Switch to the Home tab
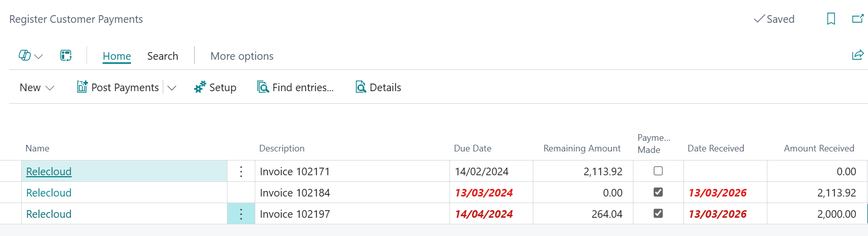Image resolution: width=868 pixels, height=236 pixels. 117,56
